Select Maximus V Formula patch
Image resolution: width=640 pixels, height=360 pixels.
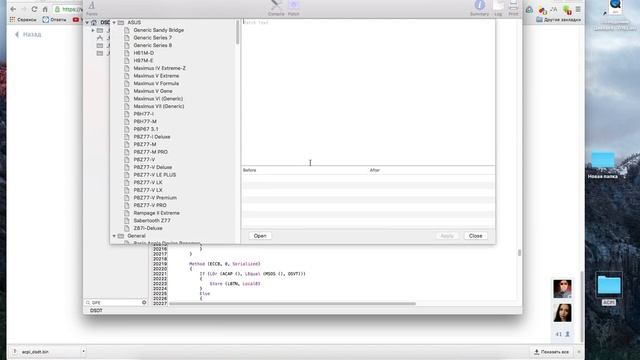point(156,83)
